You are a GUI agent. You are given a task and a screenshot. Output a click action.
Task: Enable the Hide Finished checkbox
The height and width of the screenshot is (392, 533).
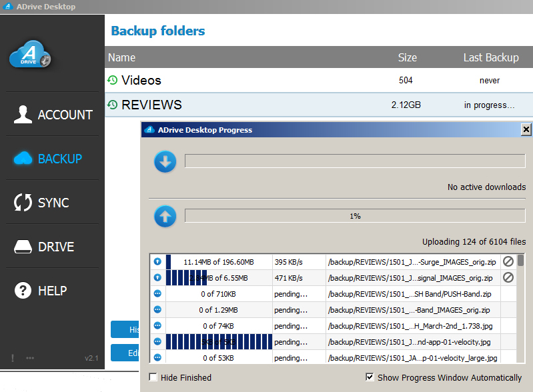pyautogui.click(x=153, y=377)
